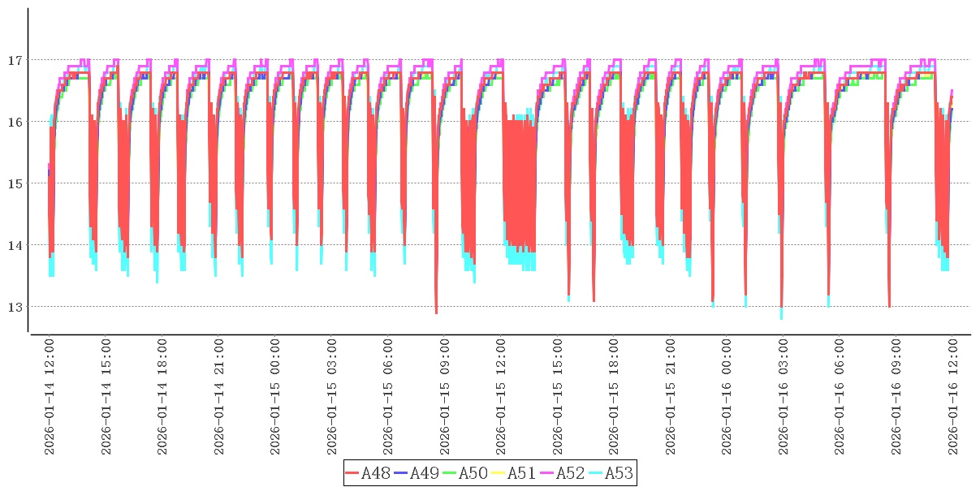The width and height of the screenshot is (980, 487).
Task: Click the 2026-01-15 06:00 time label
Action: coord(388,397)
